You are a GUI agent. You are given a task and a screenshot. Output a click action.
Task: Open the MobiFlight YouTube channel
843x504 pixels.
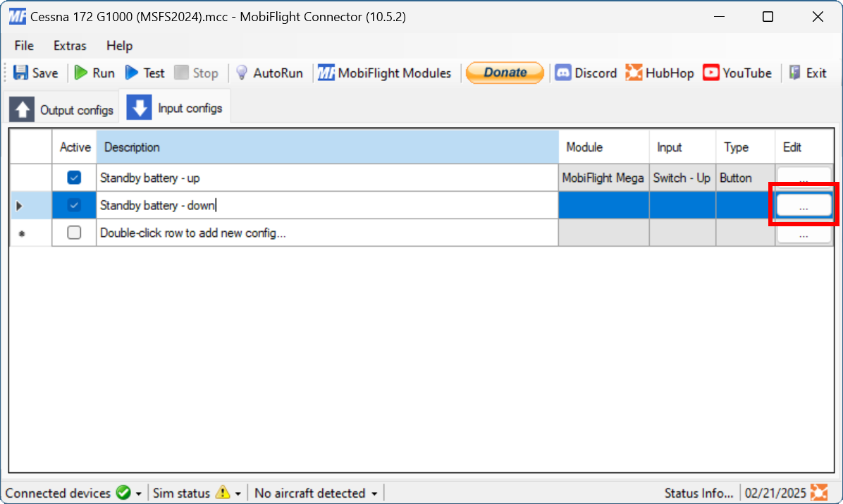click(x=737, y=73)
